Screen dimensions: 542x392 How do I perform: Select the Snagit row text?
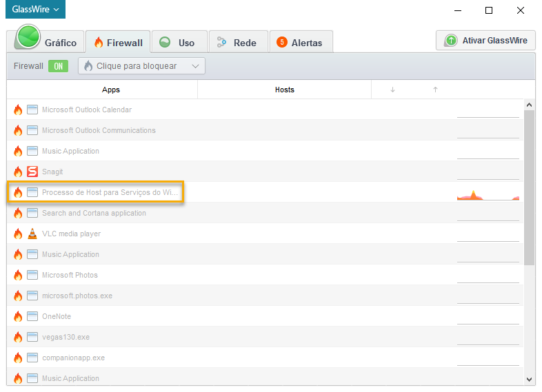tap(52, 172)
